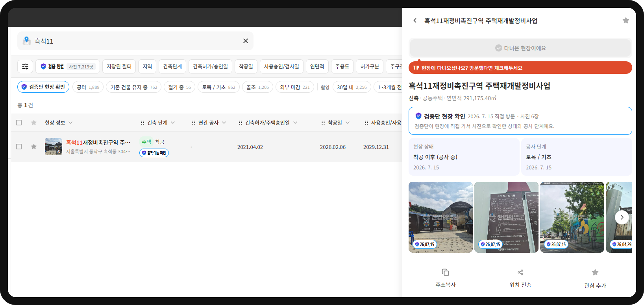Open the tree street photo thumbnail
Screen dimensions: 644x305
[572, 217]
